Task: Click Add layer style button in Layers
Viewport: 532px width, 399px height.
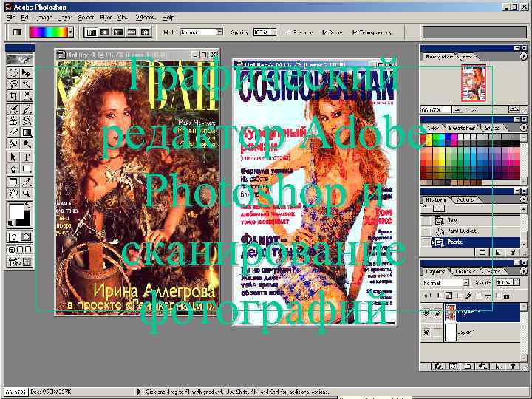Action: (438, 366)
